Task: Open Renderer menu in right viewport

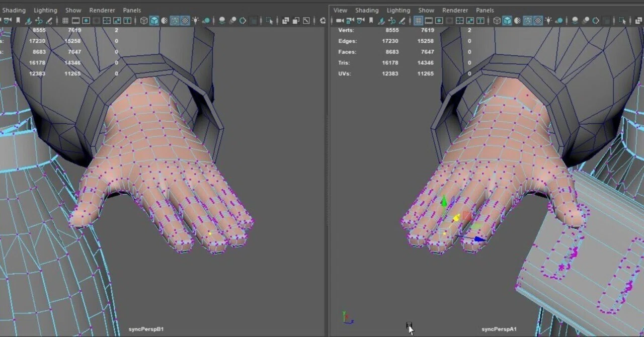Action: point(455,10)
